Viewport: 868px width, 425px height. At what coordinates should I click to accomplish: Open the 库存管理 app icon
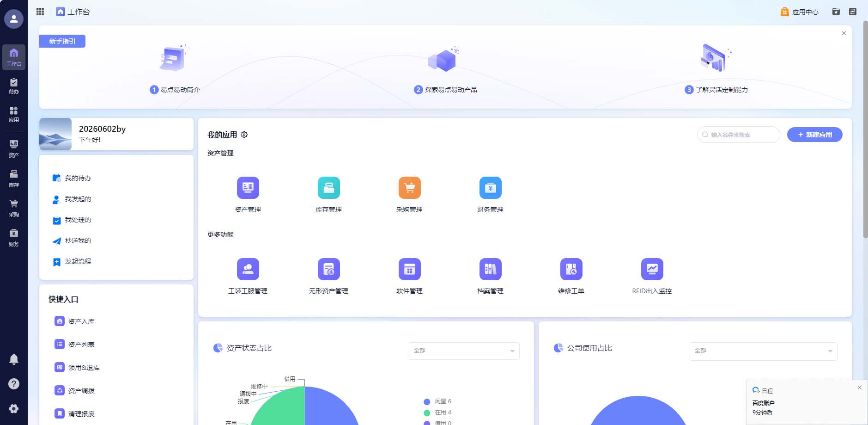click(329, 188)
